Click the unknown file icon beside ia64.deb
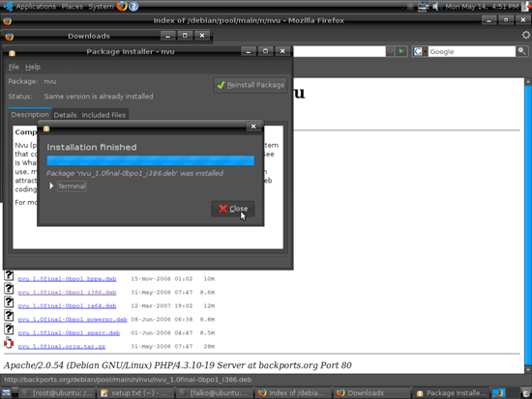The width and height of the screenshot is (532, 399). click(x=9, y=302)
